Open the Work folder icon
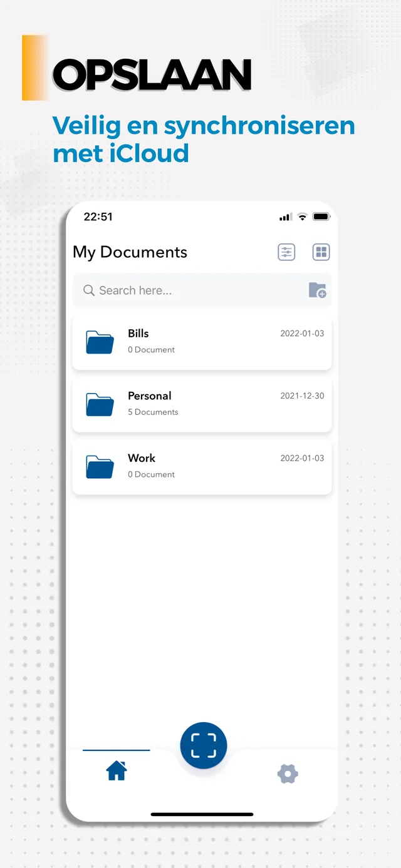This screenshot has height=868, width=401. point(100,467)
